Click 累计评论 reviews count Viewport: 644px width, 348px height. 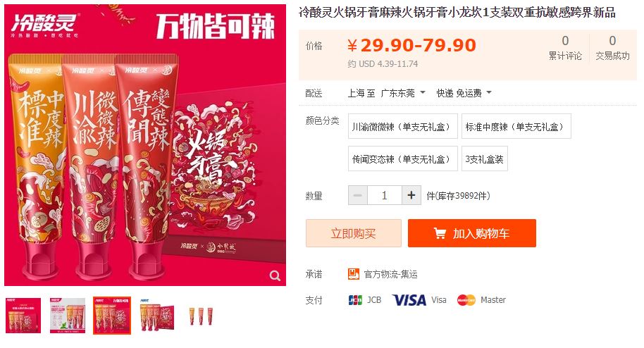pyautogui.click(x=565, y=48)
